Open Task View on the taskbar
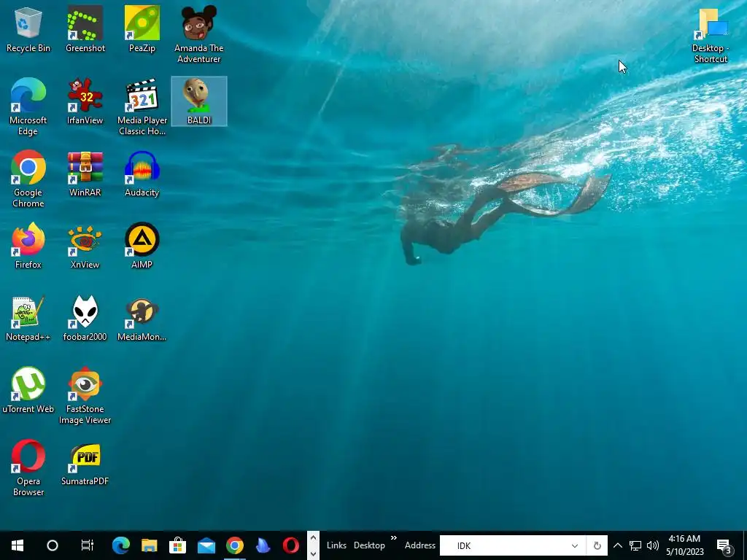Image resolution: width=747 pixels, height=560 pixels. [x=88, y=545]
